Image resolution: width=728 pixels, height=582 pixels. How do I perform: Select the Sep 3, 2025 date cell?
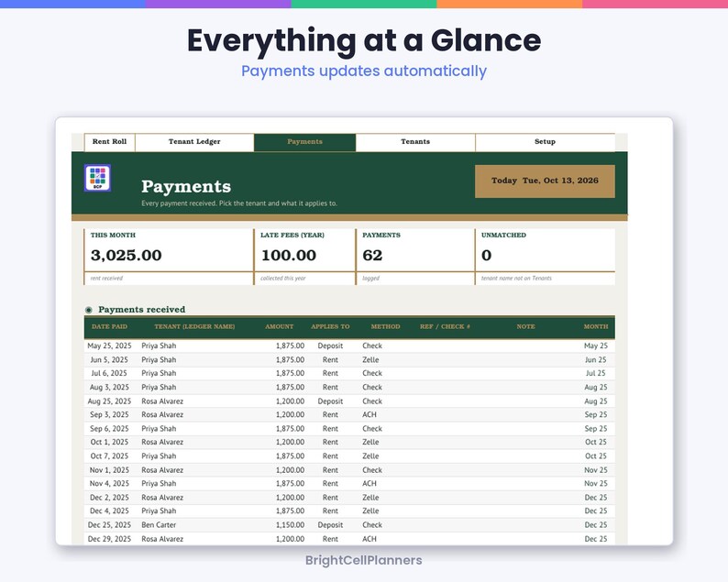(x=110, y=414)
